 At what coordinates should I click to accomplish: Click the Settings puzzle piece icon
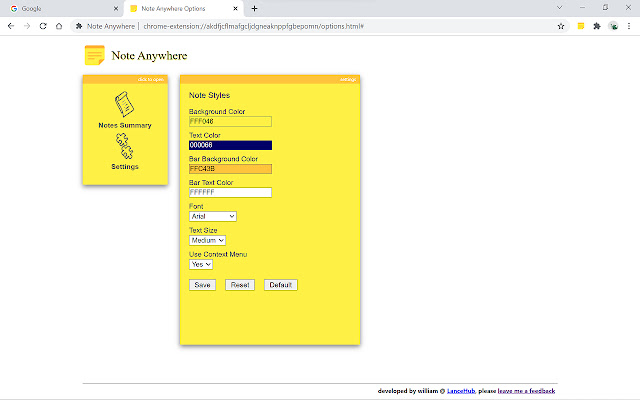[x=124, y=146]
